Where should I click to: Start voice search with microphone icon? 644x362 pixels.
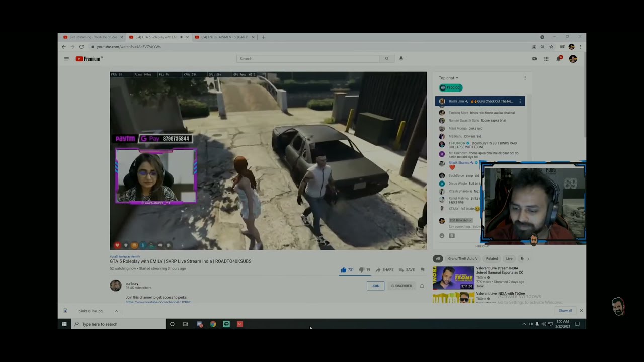(x=401, y=59)
